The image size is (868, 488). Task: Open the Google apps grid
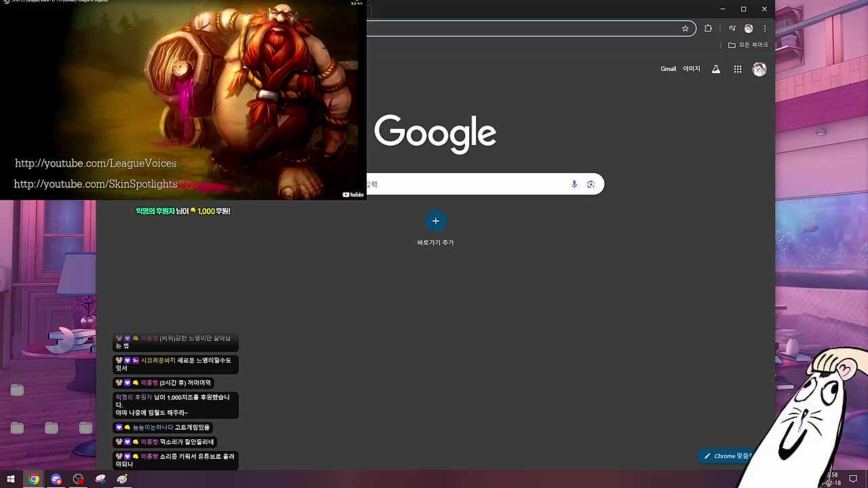point(737,69)
